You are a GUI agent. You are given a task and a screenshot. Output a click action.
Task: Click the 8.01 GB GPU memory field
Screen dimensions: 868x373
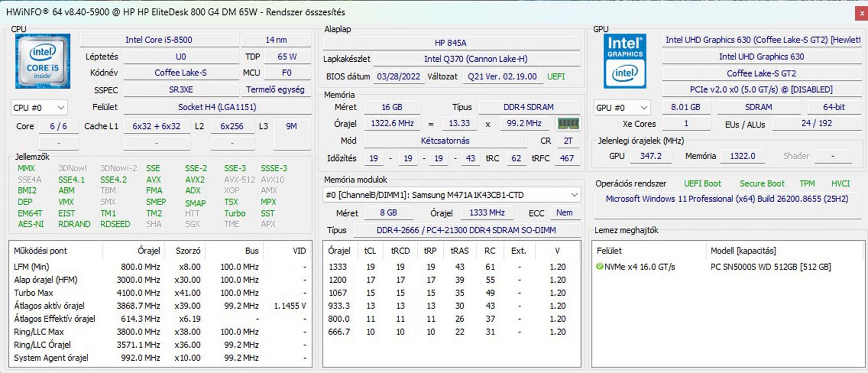pyautogui.click(x=686, y=107)
